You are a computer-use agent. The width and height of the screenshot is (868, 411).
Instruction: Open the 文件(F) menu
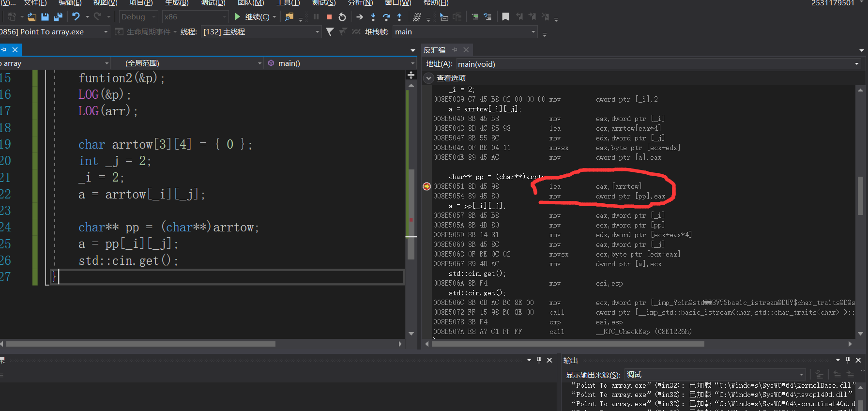coord(35,3)
